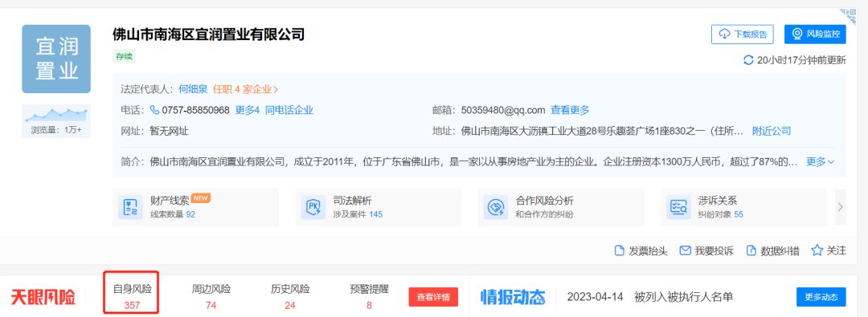
Task: Open 合作风险分析 card title
Action: 545,201
